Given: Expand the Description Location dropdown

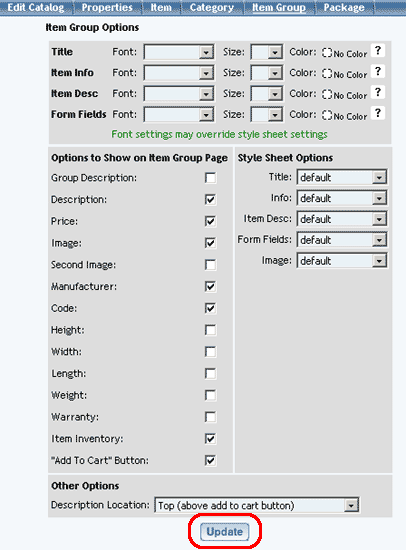Looking at the screenshot, I should point(257,505).
